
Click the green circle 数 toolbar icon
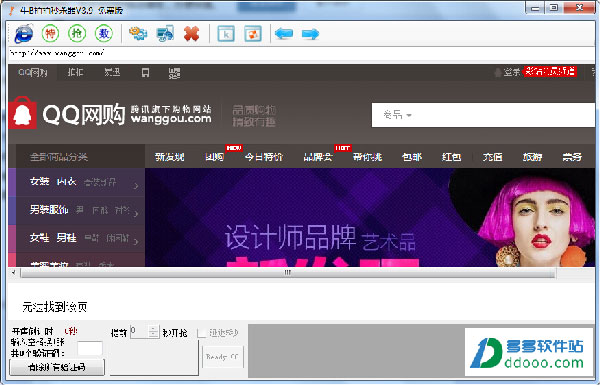pos(104,34)
